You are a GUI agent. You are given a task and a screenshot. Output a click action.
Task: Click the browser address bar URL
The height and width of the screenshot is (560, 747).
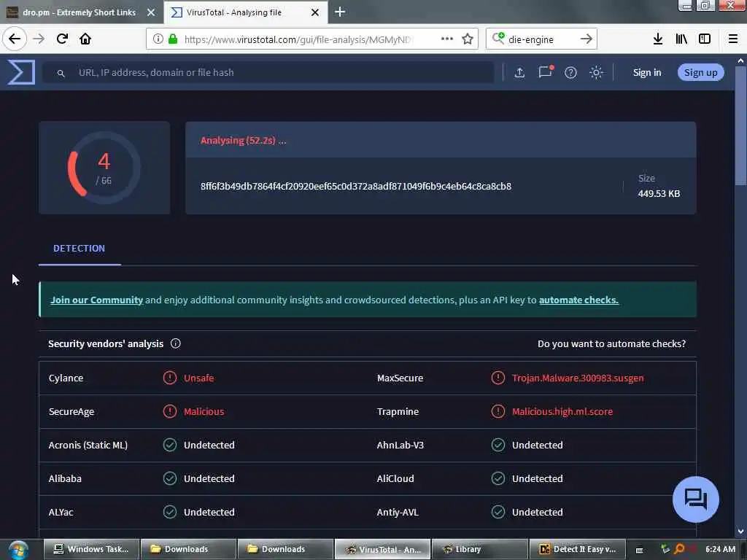[x=298, y=39]
